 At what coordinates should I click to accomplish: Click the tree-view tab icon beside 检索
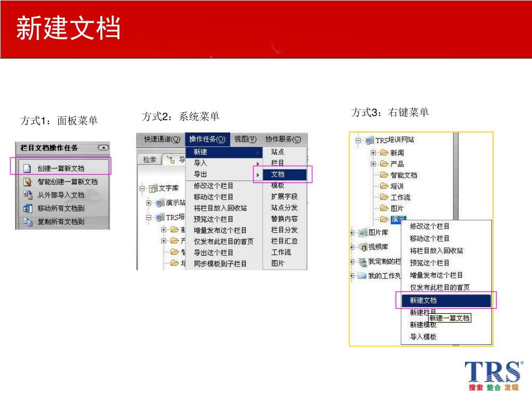tap(170, 159)
